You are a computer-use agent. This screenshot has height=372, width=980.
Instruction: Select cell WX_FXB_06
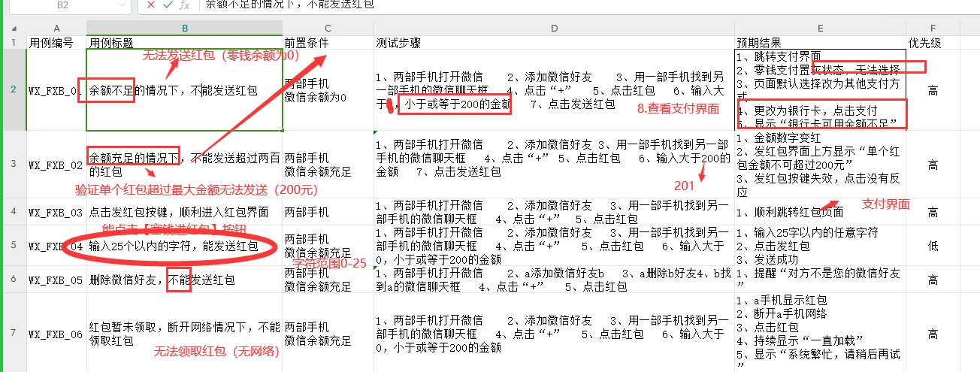coord(56,332)
